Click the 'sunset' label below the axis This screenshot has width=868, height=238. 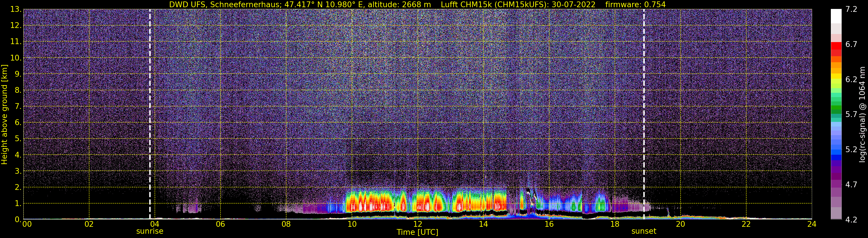tap(644, 231)
